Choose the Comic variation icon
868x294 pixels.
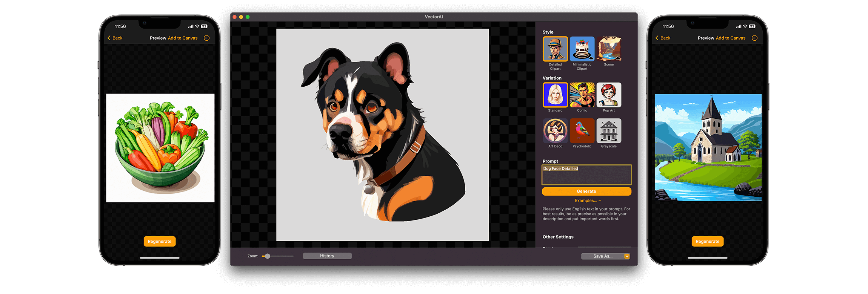pos(582,95)
